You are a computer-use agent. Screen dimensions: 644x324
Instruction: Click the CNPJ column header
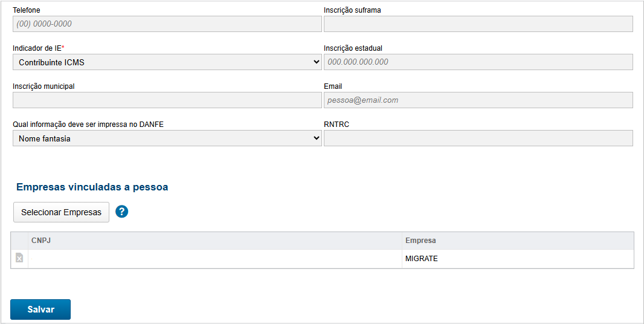(40, 241)
